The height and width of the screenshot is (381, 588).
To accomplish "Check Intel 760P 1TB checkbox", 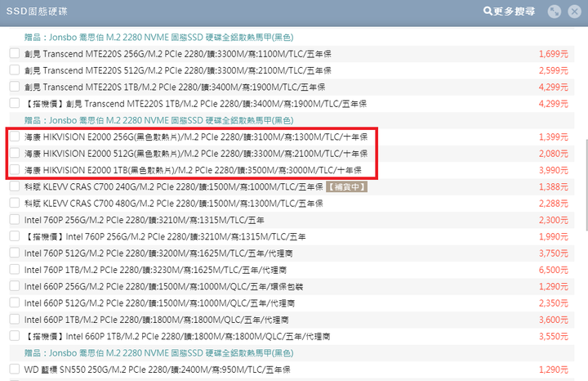I will pos(15,269).
